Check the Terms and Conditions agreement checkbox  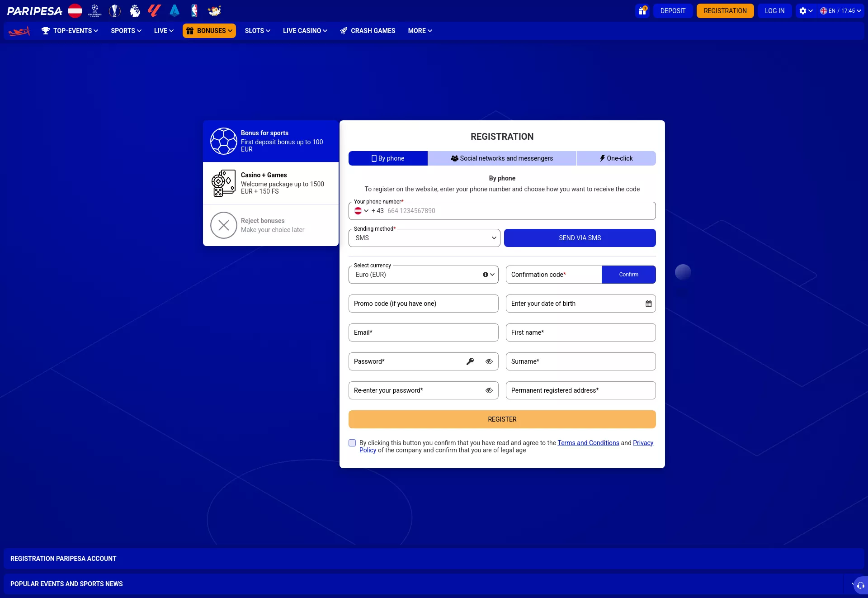pos(352,443)
